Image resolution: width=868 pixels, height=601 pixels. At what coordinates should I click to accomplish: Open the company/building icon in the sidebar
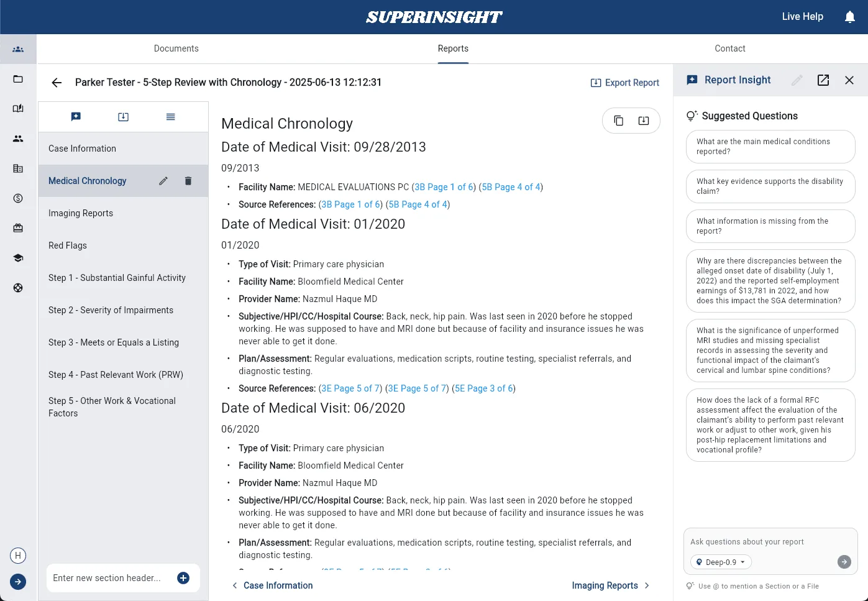[x=17, y=168]
